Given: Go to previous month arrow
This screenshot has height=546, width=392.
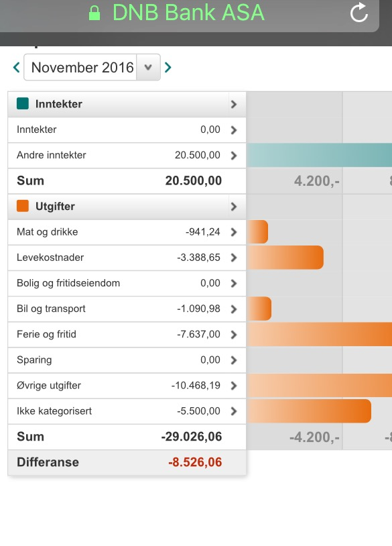Looking at the screenshot, I should coord(16,67).
